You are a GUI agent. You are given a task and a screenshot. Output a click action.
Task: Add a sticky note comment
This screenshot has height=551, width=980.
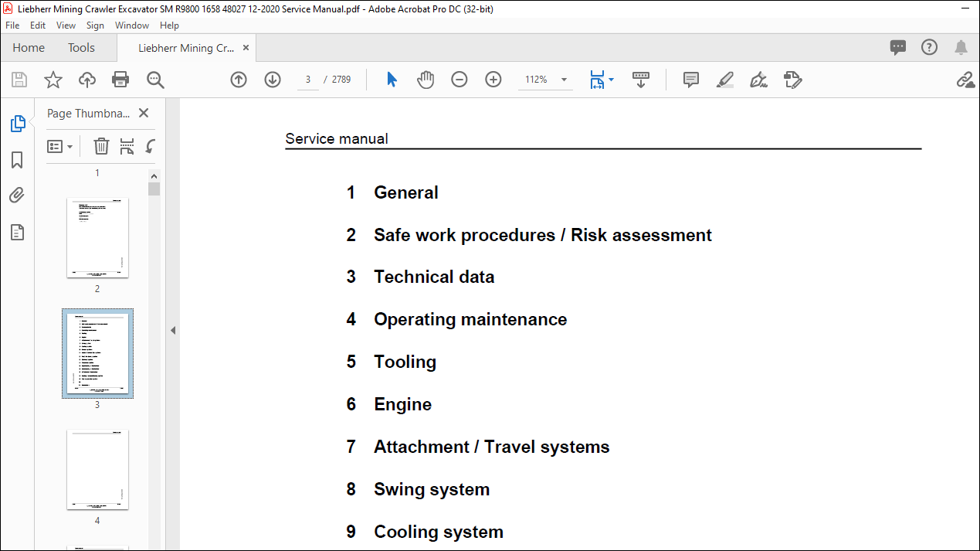click(x=691, y=80)
